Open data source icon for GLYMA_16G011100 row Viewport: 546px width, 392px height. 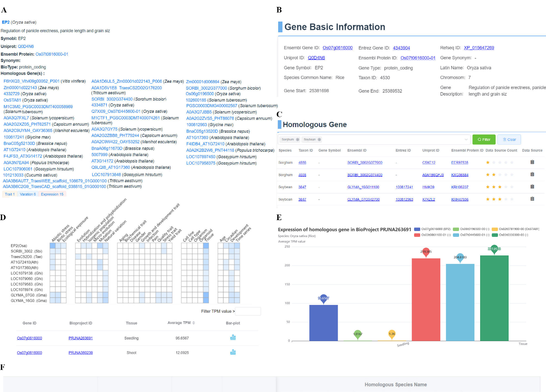click(532, 187)
